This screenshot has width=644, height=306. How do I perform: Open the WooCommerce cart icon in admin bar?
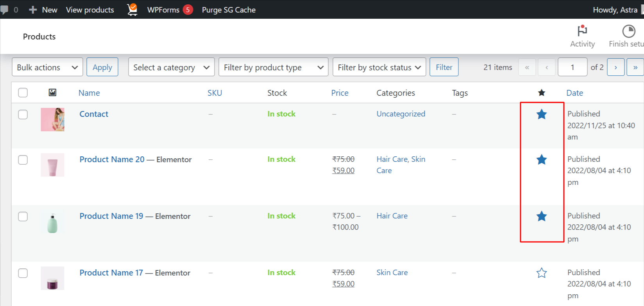[x=132, y=9]
